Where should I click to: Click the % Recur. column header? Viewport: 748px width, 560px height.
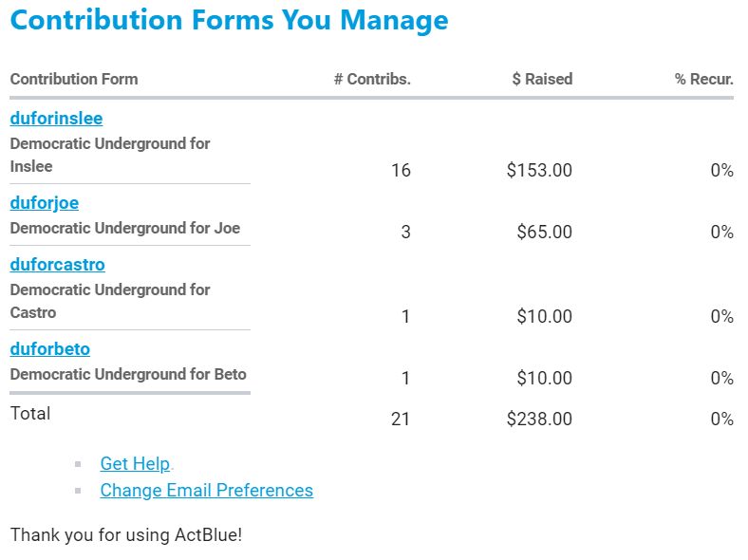[x=703, y=80]
